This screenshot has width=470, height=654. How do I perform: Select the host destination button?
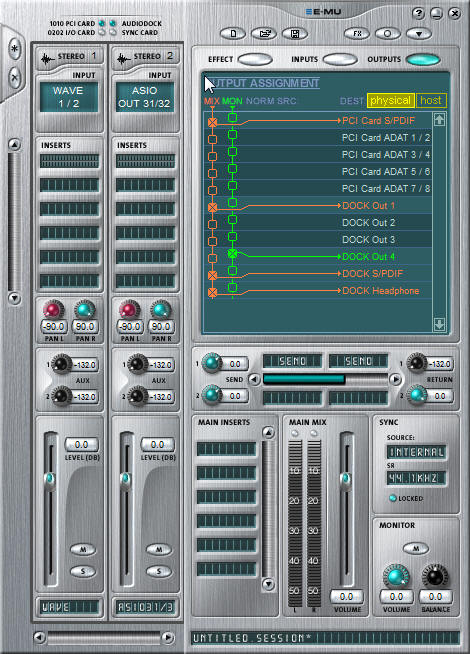click(431, 101)
